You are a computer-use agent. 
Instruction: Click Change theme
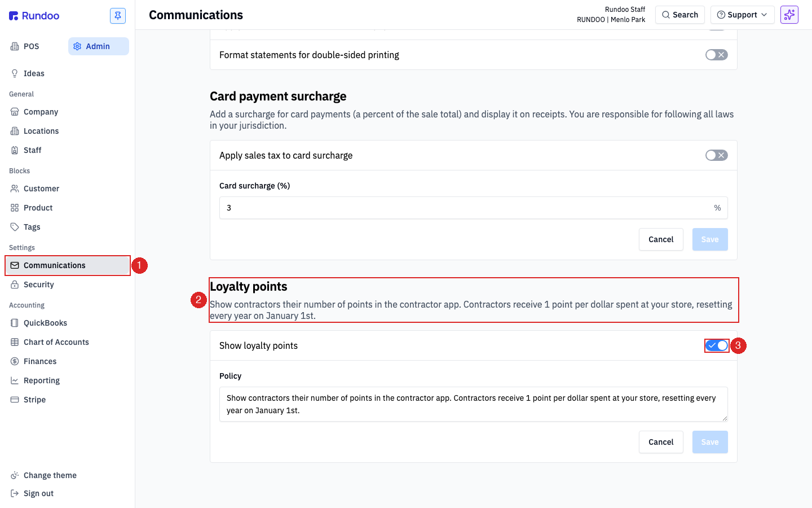click(67, 475)
